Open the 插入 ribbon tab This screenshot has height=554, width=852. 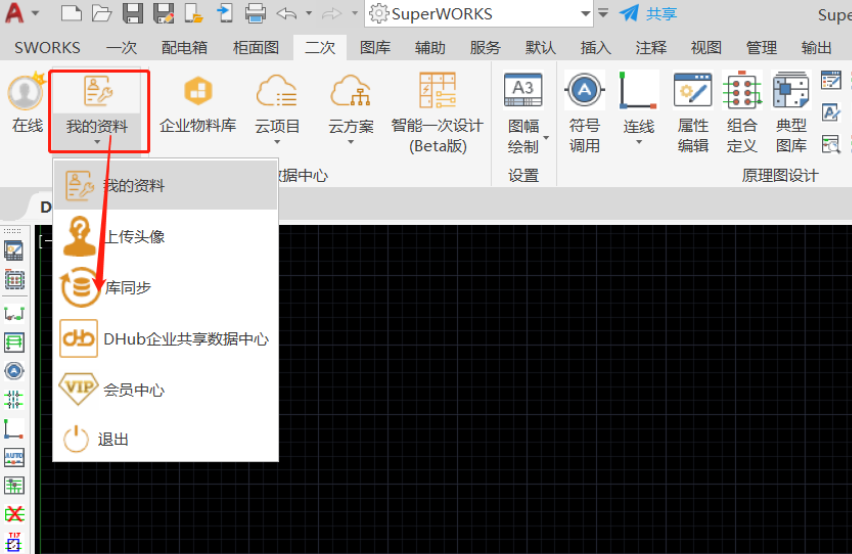coord(596,48)
